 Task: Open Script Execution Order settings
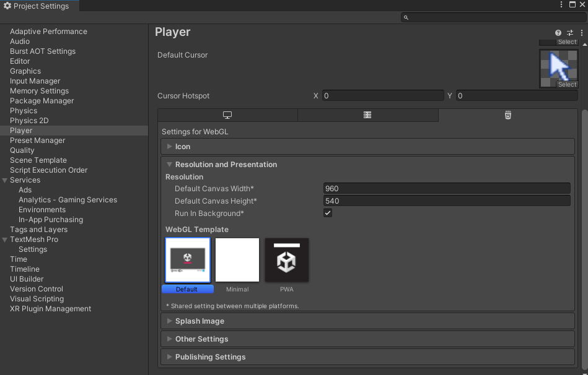point(49,170)
